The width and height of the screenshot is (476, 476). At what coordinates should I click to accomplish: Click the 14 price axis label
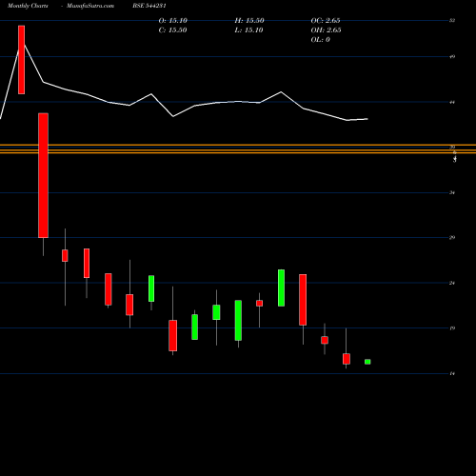(x=452, y=373)
